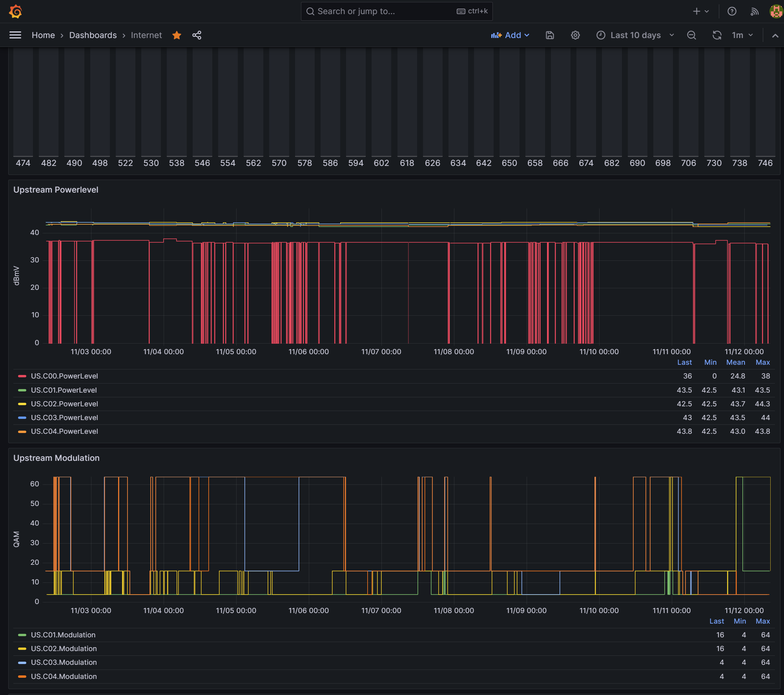Change the 1m refresh interval dropdown
Viewport: 784px width, 695px height.
click(742, 35)
